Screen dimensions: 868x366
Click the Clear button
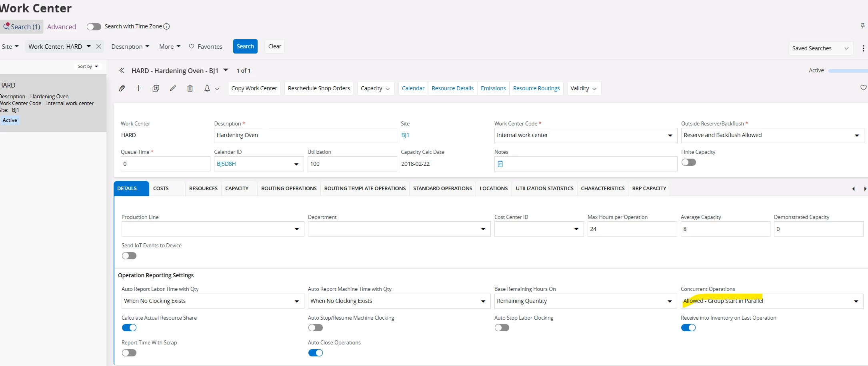click(x=275, y=46)
